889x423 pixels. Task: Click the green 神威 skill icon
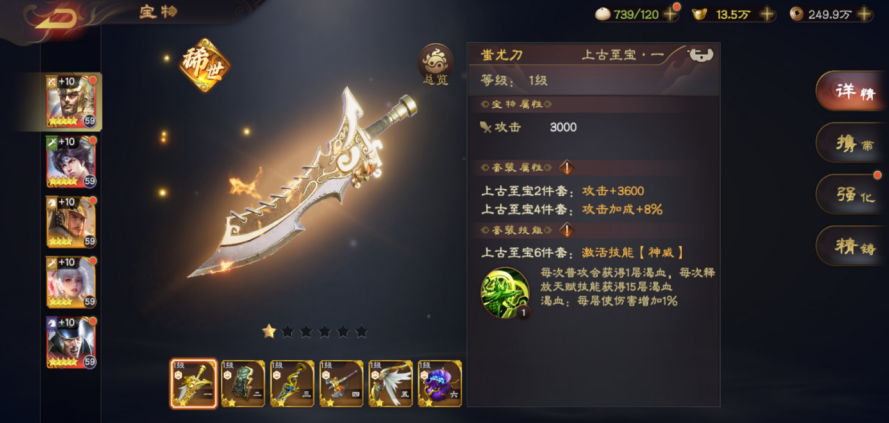click(x=505, y=292)
